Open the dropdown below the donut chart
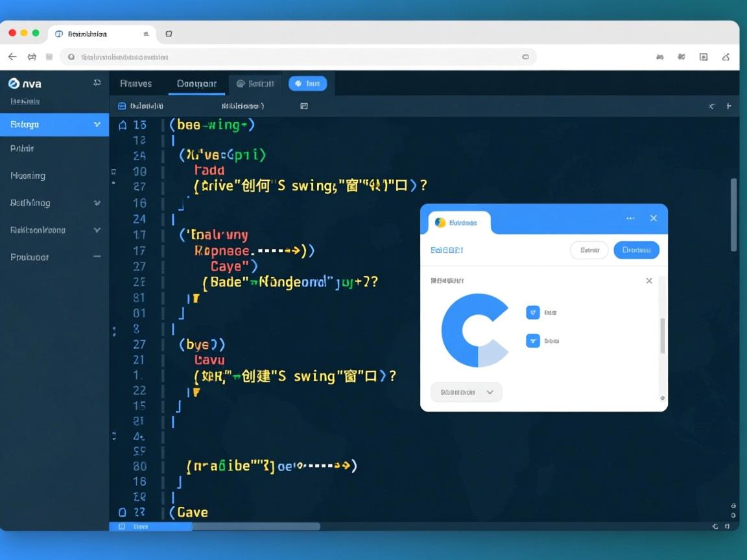 pyautogui.click(x=466, y=392)
